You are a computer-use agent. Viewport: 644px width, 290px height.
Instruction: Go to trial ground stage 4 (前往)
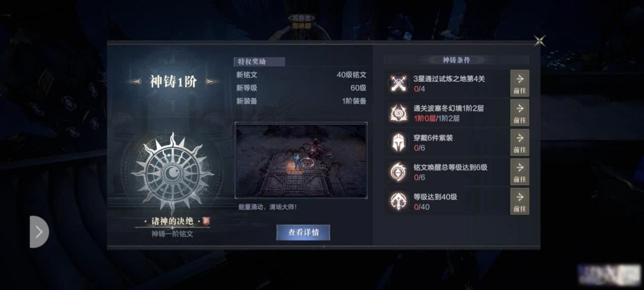[x=519, y=83]
